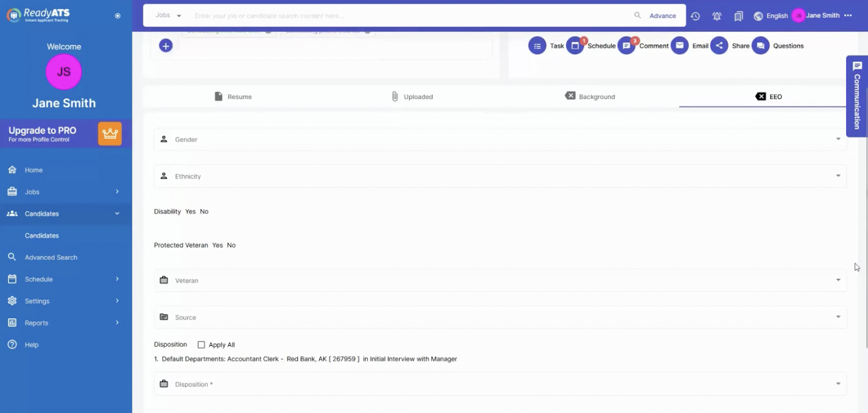Open the Email action icon

point(680,46)
